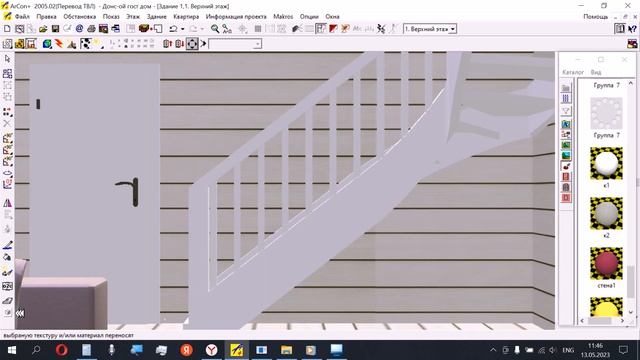This screenshot has width=640, height=360.
Task: Click the red flag icon in toolbar
Action: point(333,29)
